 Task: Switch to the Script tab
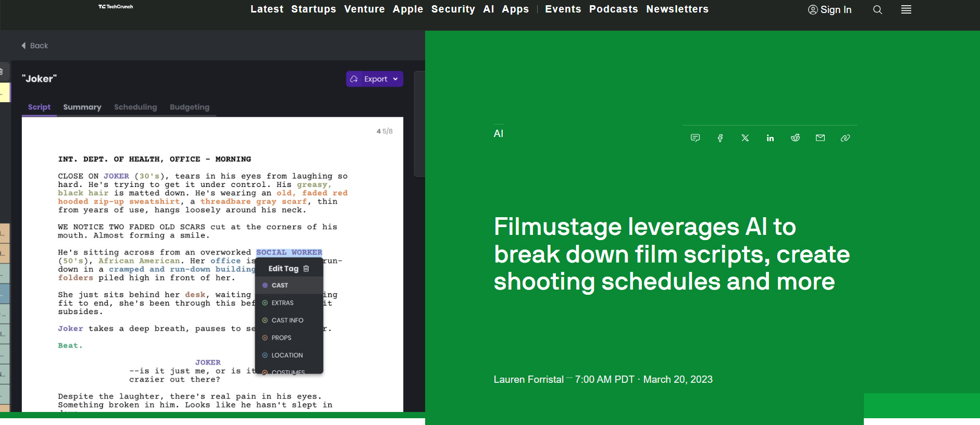(39, 107)
